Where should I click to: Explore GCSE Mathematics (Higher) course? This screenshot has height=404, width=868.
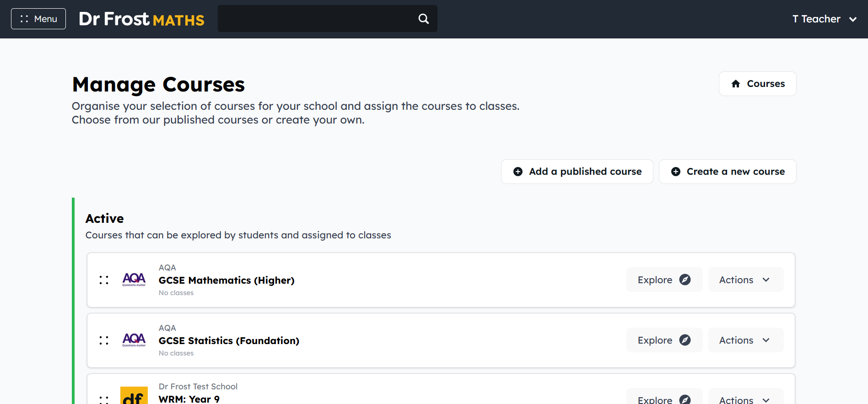664,280
